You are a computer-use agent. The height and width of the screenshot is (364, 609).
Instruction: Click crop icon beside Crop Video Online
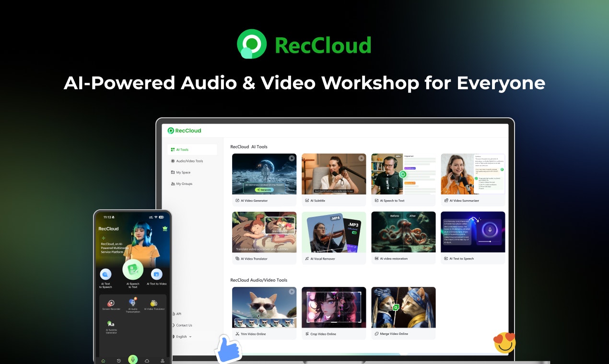tap(307, 334)
